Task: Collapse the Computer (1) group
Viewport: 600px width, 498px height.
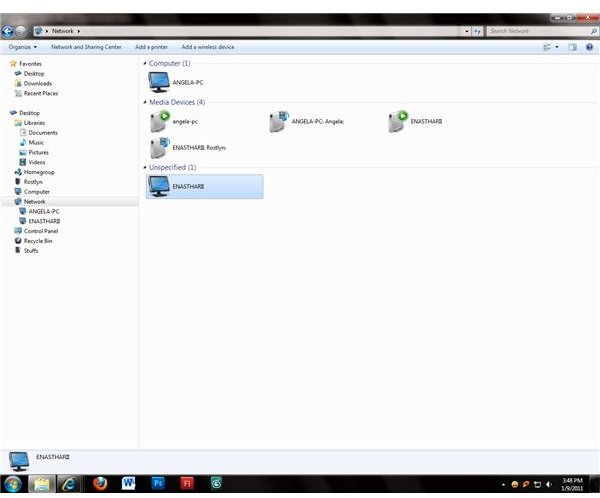Action: click(145, 63)
